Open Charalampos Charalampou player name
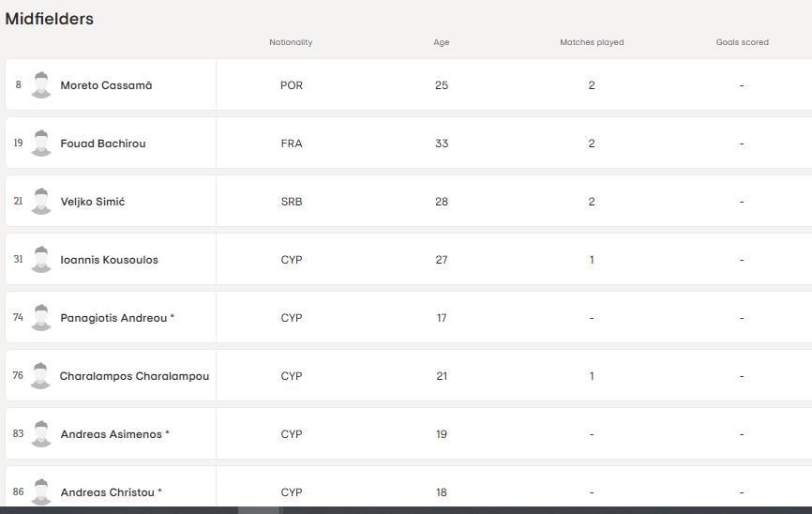Image resolution: width=812 pixels, height=514 pixels. (135, 376)
